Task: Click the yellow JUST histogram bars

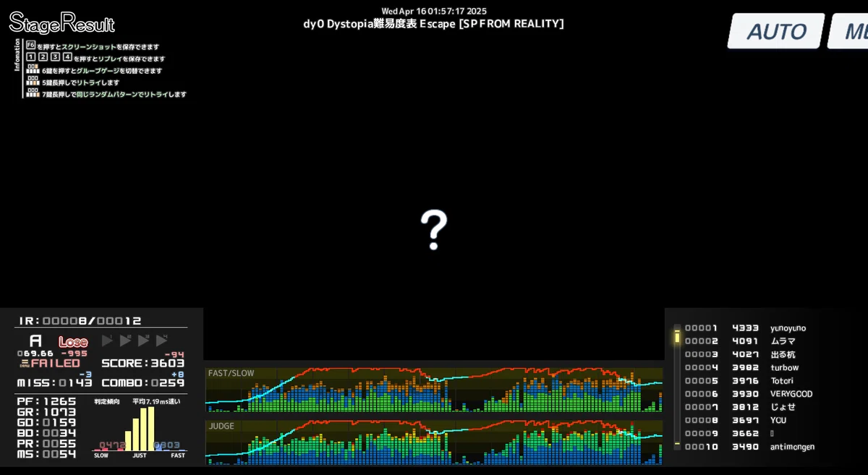Action: [140, 429]
